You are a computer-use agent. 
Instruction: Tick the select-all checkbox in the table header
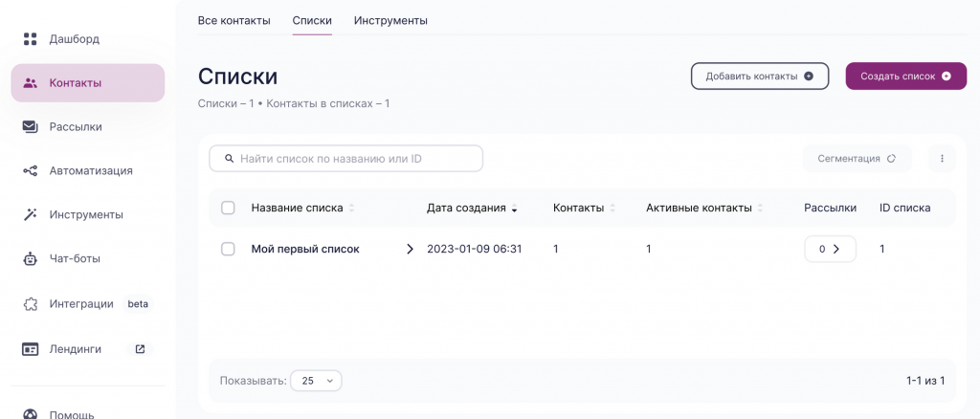click(x=228, y=208)
